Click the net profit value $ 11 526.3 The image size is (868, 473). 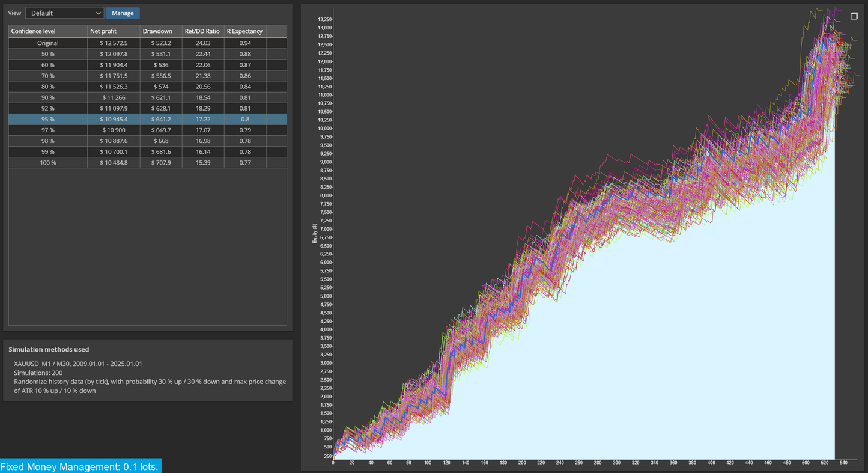tap(114, 87)
